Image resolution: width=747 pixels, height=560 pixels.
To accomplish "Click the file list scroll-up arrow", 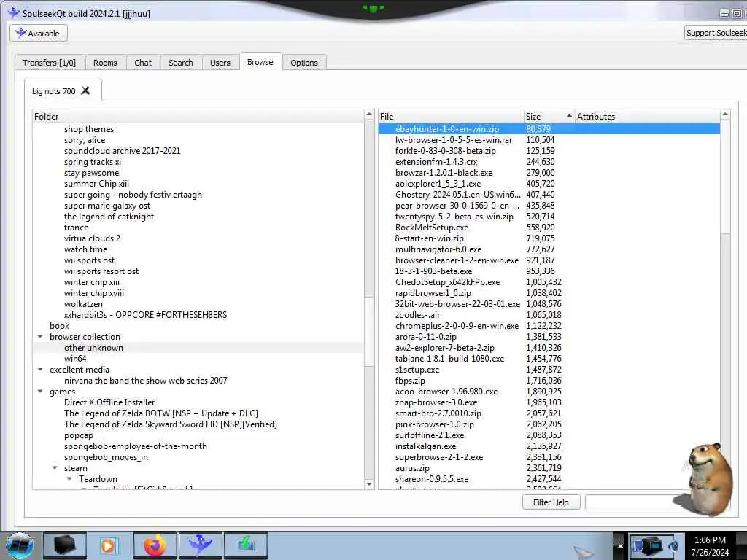I will pyautogui.click(x=725, y=114).
